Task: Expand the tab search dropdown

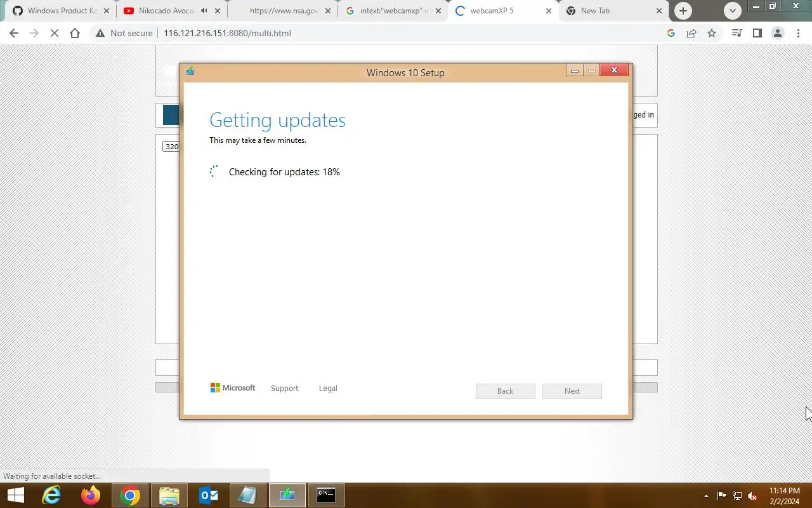Action: (x=733, y=11)
